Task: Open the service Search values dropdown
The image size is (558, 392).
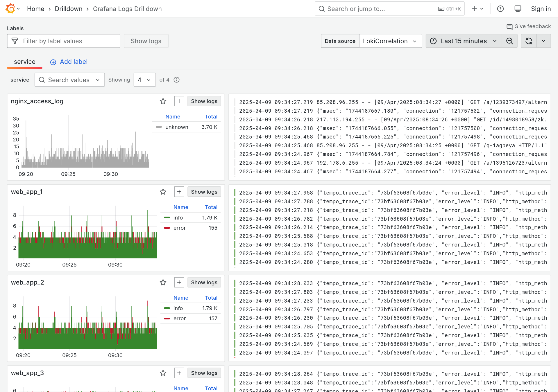Action: [69, 80]
